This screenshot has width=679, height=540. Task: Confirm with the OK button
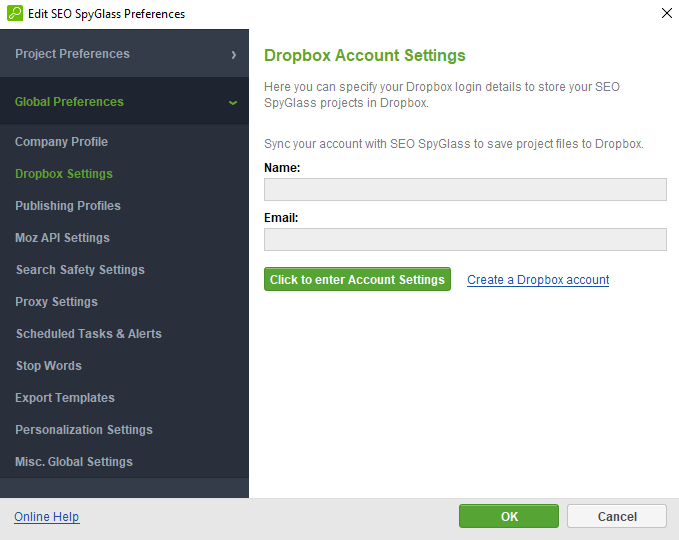(509, 516)
